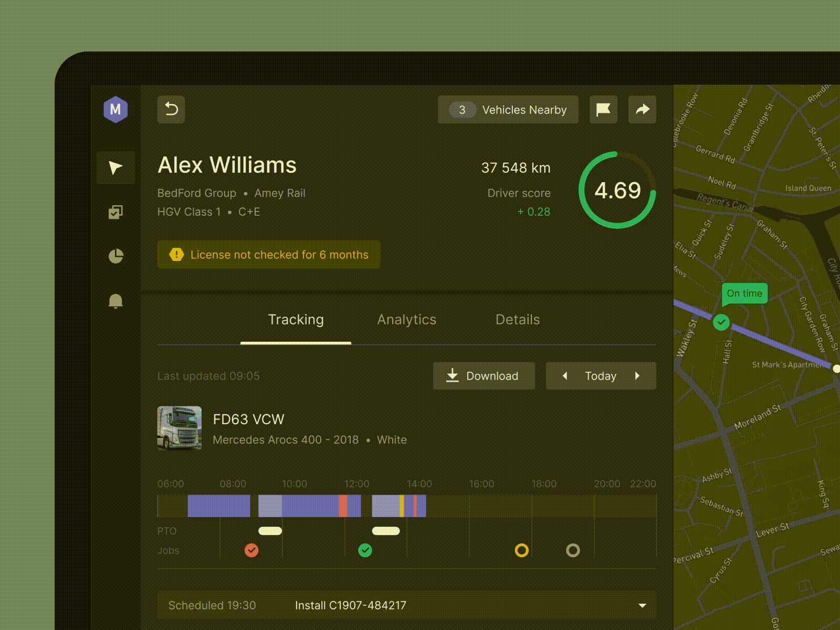Click the HGV Class 1 text
Image resolution: width=840 pixels, height=630 pixels.
pyautogui.click(x=189, y=212)
